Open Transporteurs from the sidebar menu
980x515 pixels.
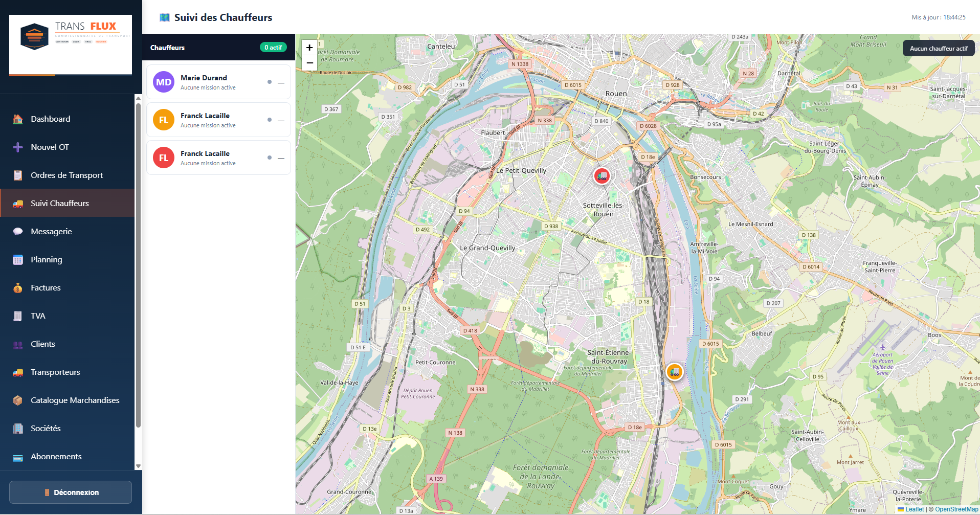tap(55, 372)
